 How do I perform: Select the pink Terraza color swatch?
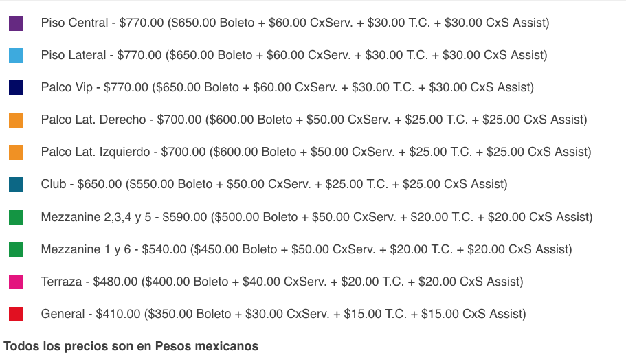pos(16,282)
